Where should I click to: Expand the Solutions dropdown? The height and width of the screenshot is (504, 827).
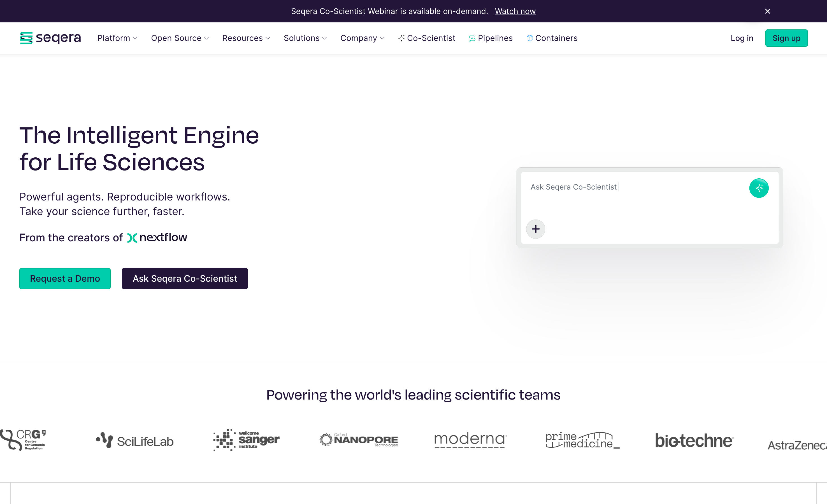point(305,38)
